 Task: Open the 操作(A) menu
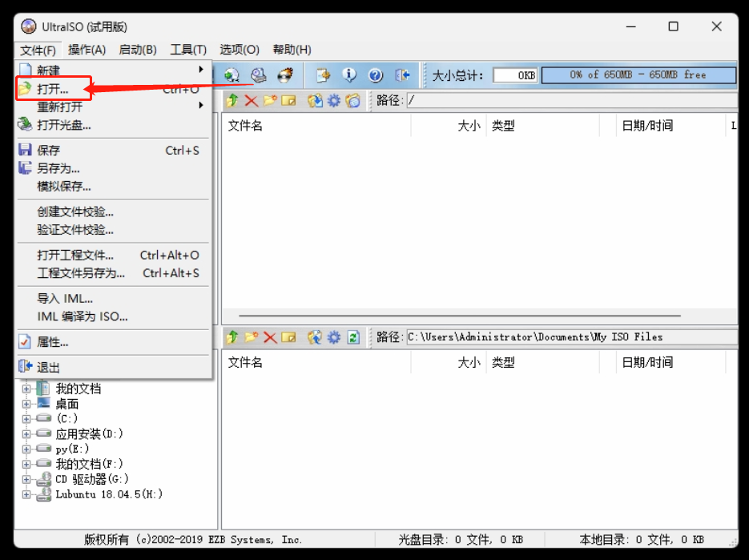point(87,50)
